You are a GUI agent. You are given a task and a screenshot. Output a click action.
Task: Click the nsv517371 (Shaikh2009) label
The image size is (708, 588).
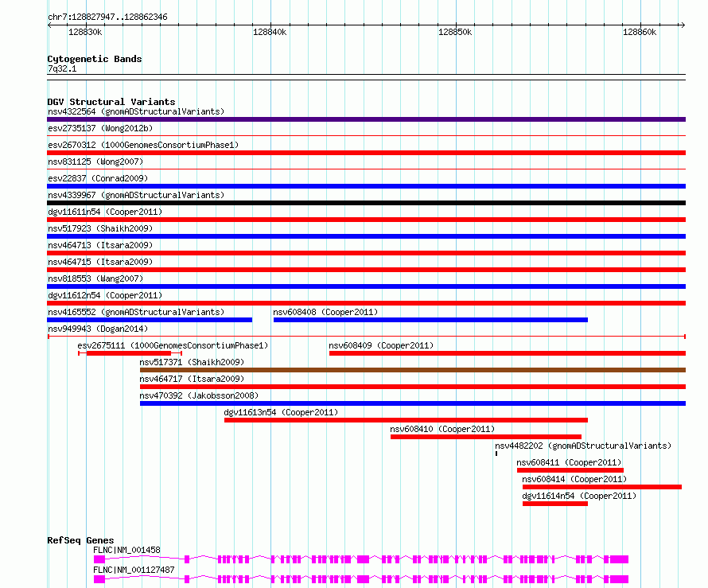coord(192,362)
